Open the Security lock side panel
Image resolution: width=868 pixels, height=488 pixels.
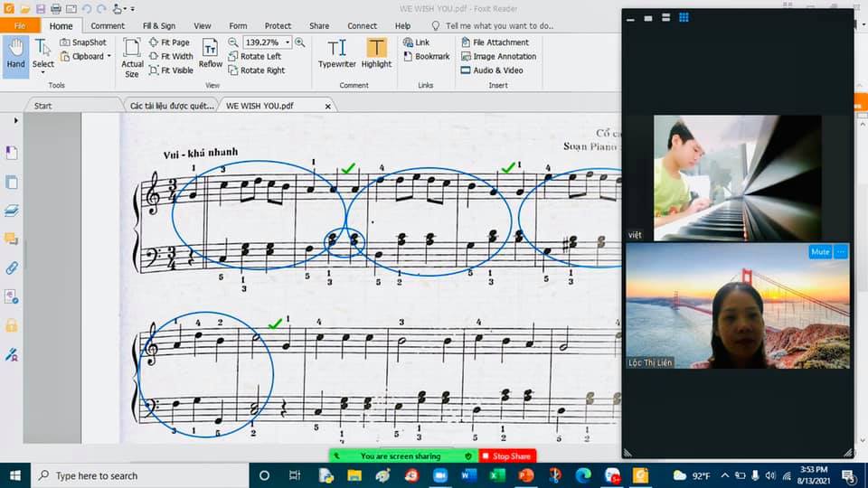pyautogui.click(x=12, y=325)
